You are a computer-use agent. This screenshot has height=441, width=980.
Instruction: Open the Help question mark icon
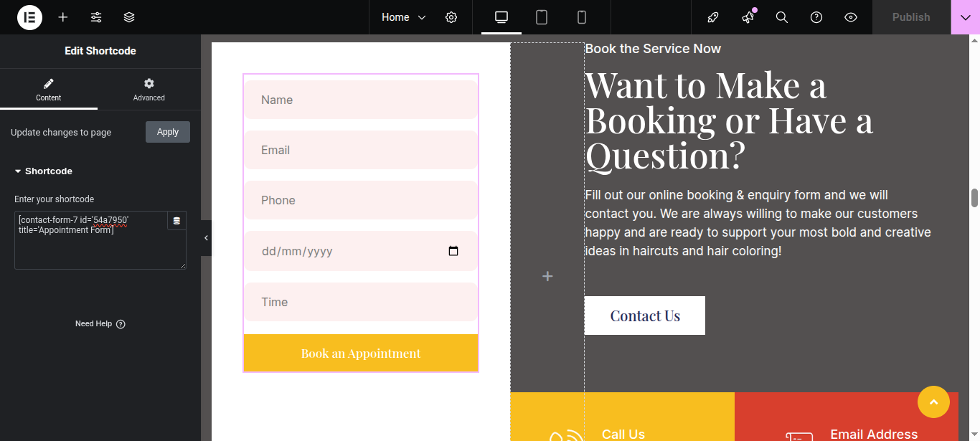816,17
